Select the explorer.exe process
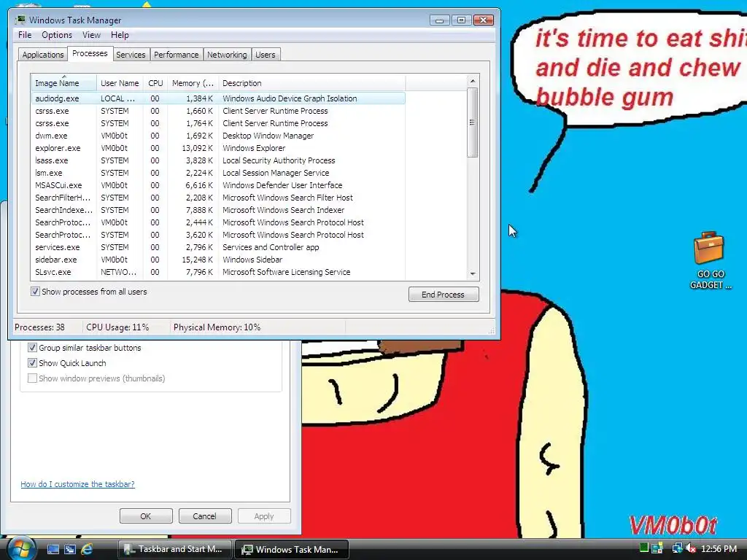Screen dimensions: 747x560 pos(218,148)
